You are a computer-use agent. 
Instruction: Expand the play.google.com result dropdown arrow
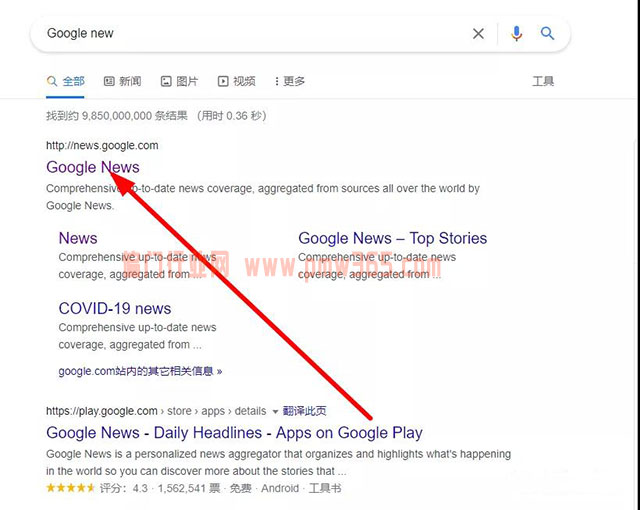(x=275, y=412)
